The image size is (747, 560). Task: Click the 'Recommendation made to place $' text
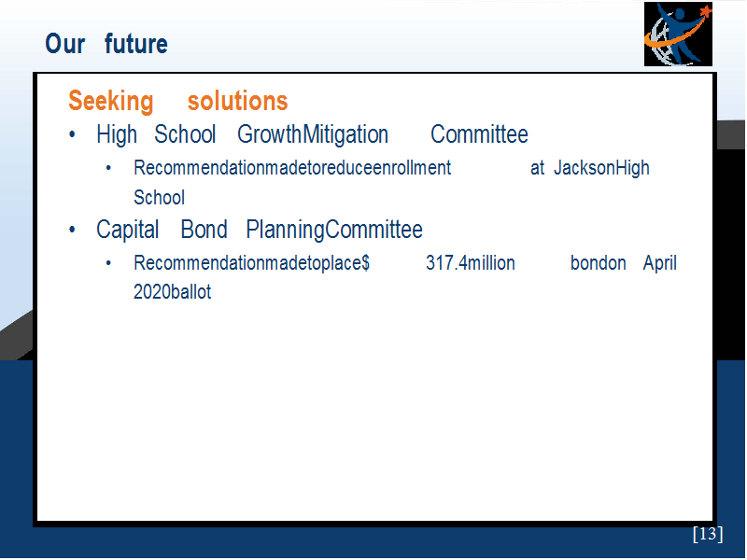(251, 263)
